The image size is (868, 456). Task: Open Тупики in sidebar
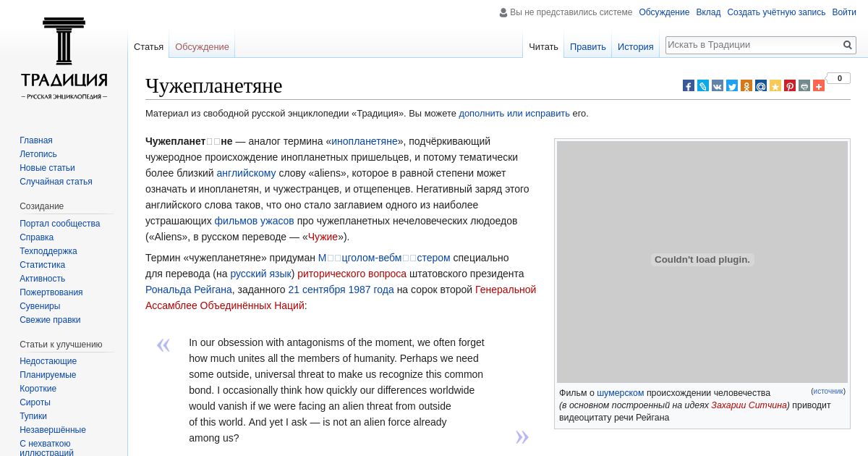point(33,416)
